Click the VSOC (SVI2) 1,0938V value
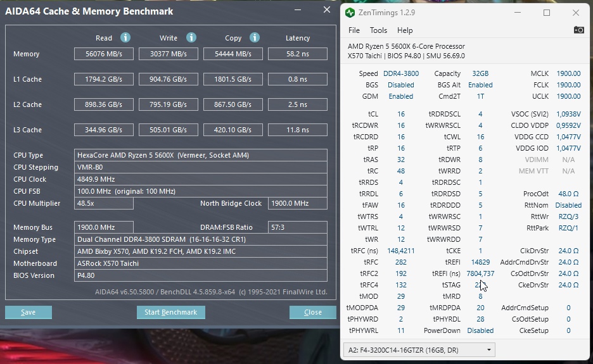The image size is (593, 364). tap(568, 114)
